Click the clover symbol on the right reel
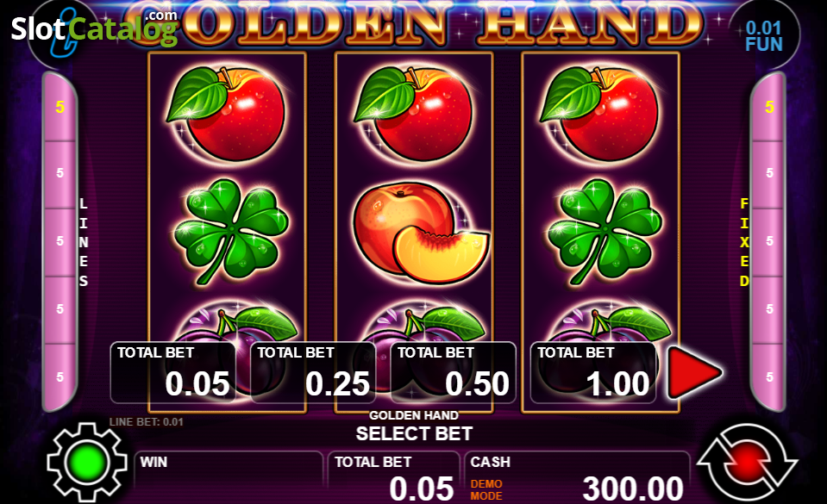Image resolution: width=827 pixels, height=504 pixels. coord(604,232)
